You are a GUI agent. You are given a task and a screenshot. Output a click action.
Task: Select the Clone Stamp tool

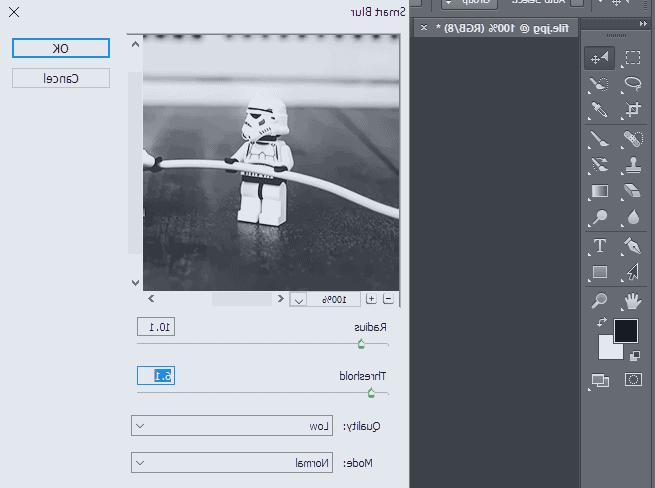point(632,164)
